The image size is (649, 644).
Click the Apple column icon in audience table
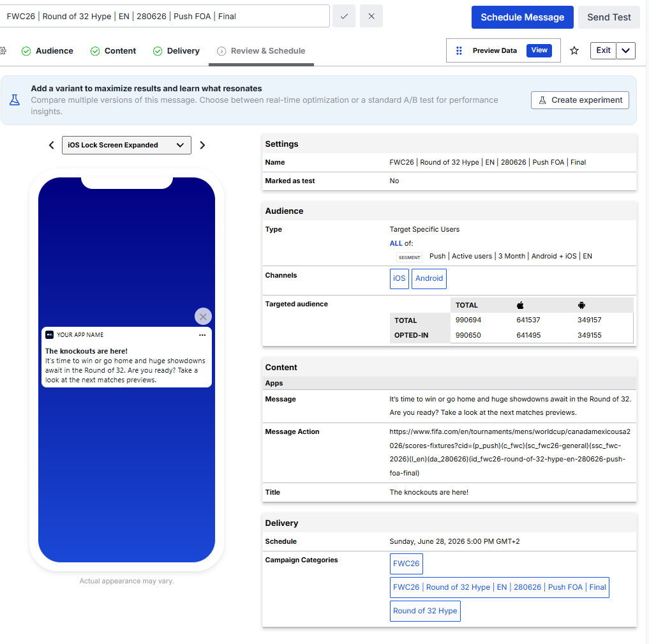(520, 306)
